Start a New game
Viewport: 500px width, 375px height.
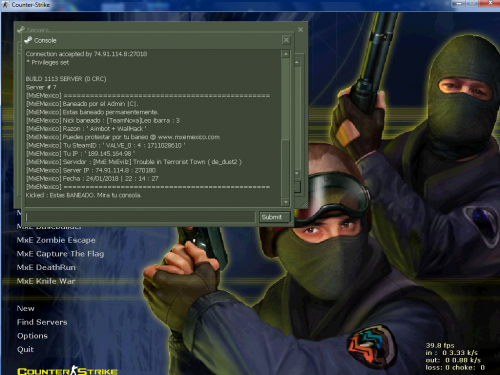[x=25, y=308]
